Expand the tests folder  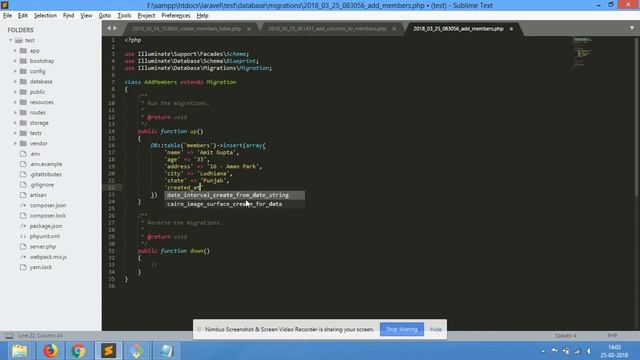(15, 133)
